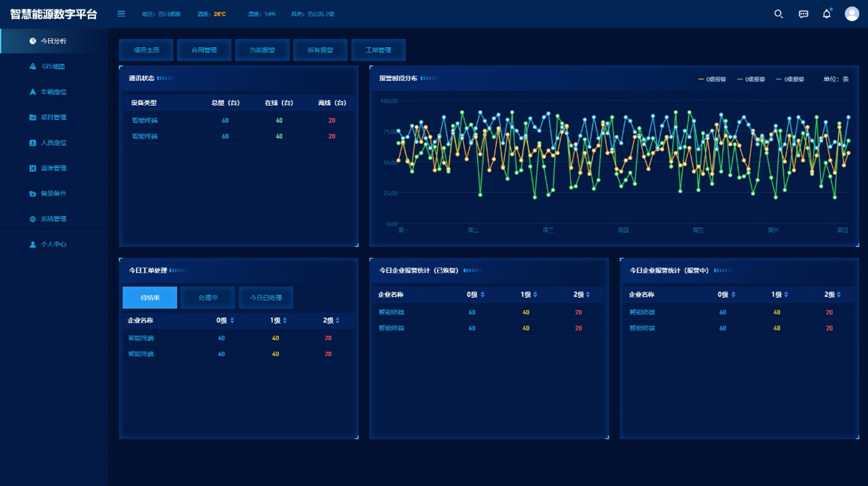
Task: Open search via the magnifier icon
Action: coord(778,13)
